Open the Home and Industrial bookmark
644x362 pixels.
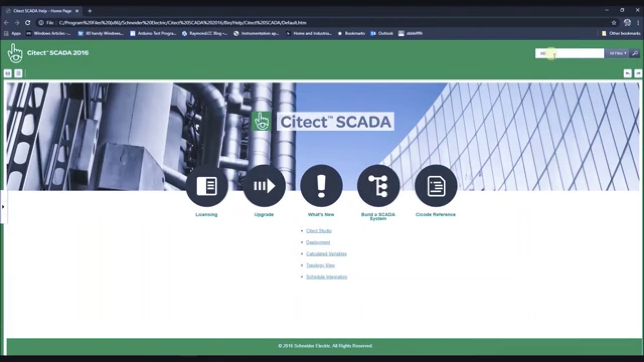coord(308,34)
